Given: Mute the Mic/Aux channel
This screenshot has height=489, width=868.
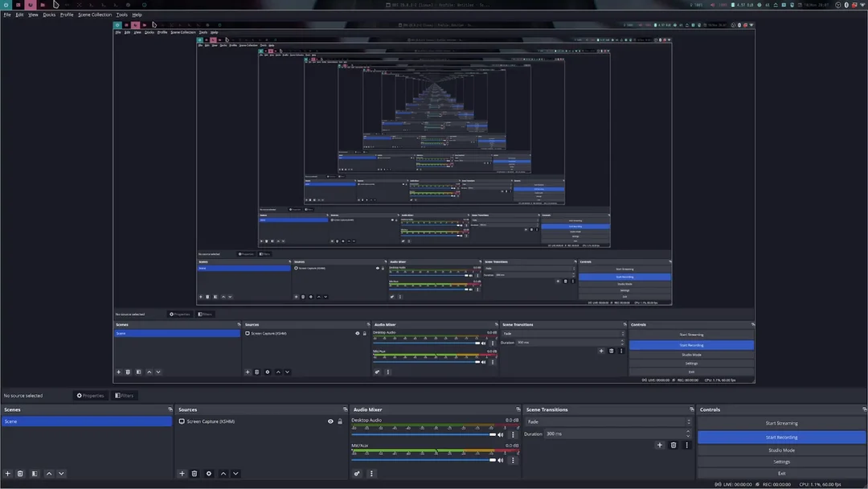Looking at the screenshot, I should point(501,460).
